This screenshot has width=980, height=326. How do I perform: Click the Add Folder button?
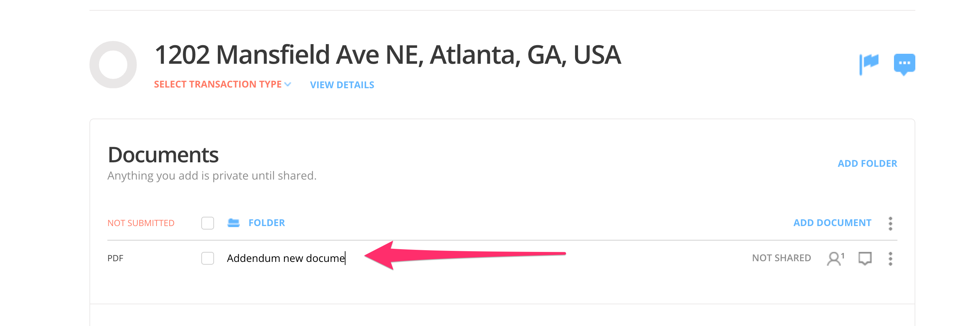click(867, 163)
